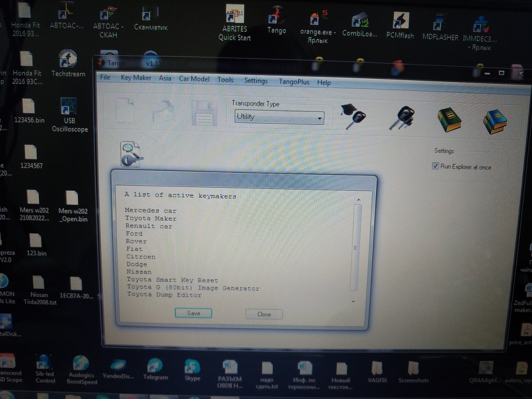Viewport: 532px width, 399px height.
Task: Click the scrollbar down arrow in keymakers list
Action: coord(353,301)
